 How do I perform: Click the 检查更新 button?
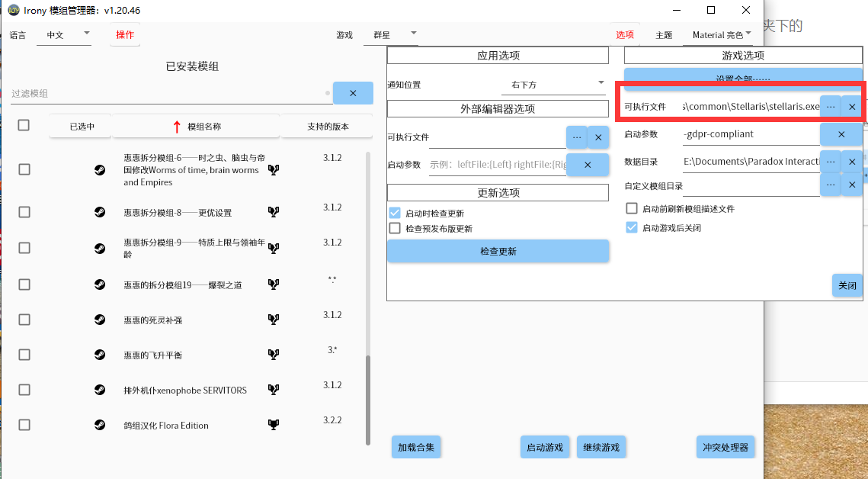498,251
